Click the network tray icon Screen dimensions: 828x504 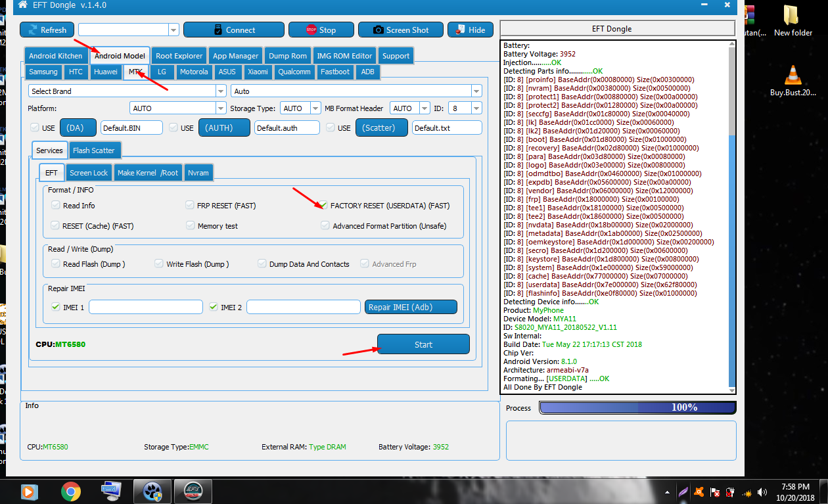point(747,492)
